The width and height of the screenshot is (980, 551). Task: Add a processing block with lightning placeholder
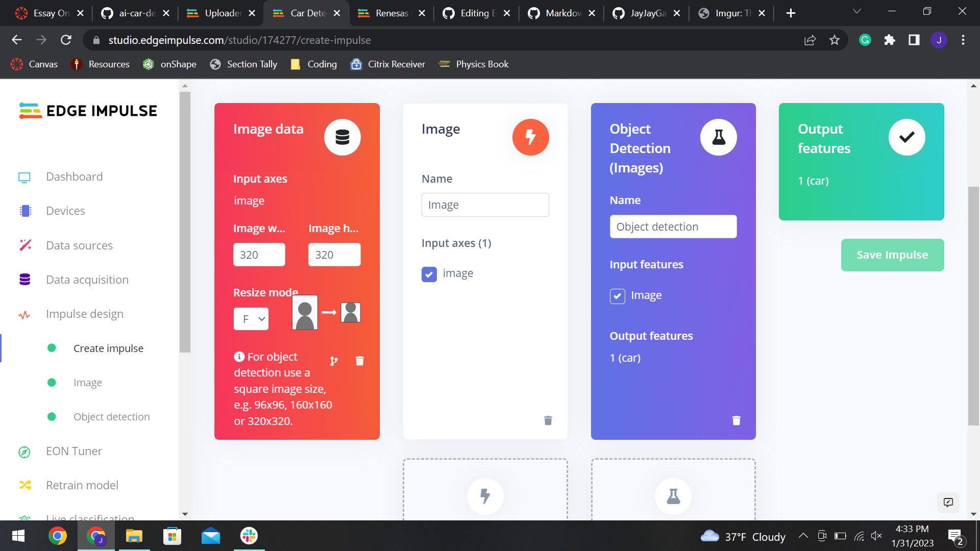tap(485, 495)
